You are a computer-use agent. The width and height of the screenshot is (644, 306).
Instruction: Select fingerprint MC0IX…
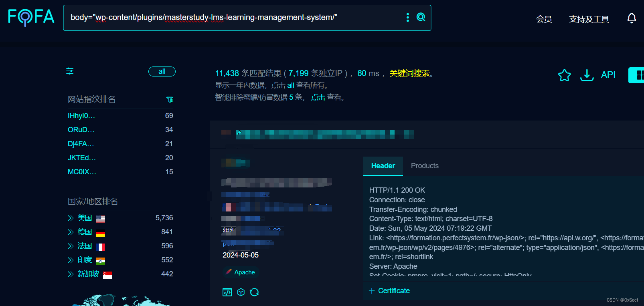[x=82, y=172]
